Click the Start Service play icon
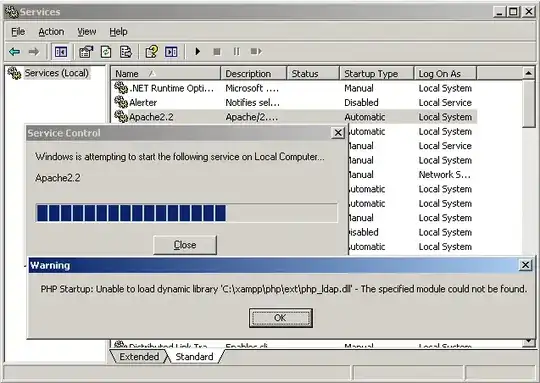Screen dimensions: 540x383 [198, 52]
